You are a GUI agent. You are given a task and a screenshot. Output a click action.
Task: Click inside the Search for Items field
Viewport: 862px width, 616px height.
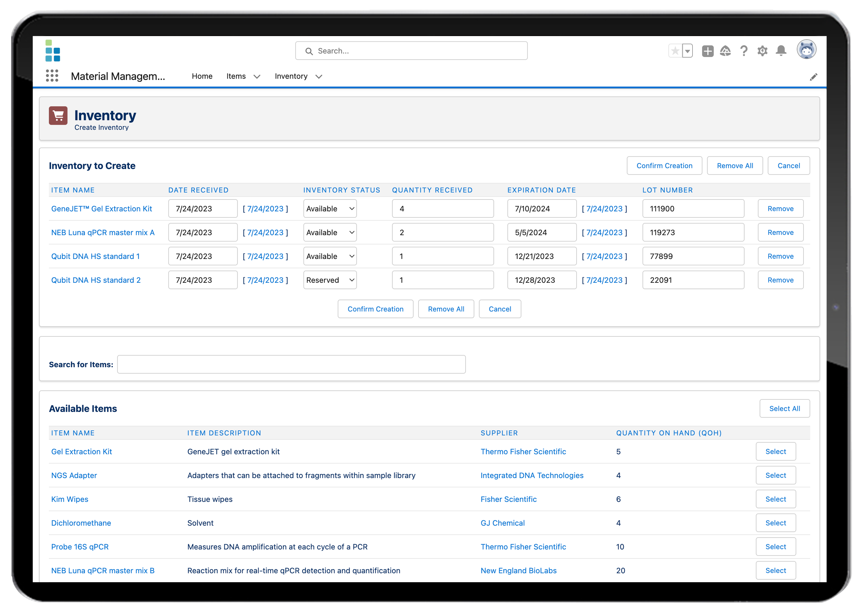point(291,364)
